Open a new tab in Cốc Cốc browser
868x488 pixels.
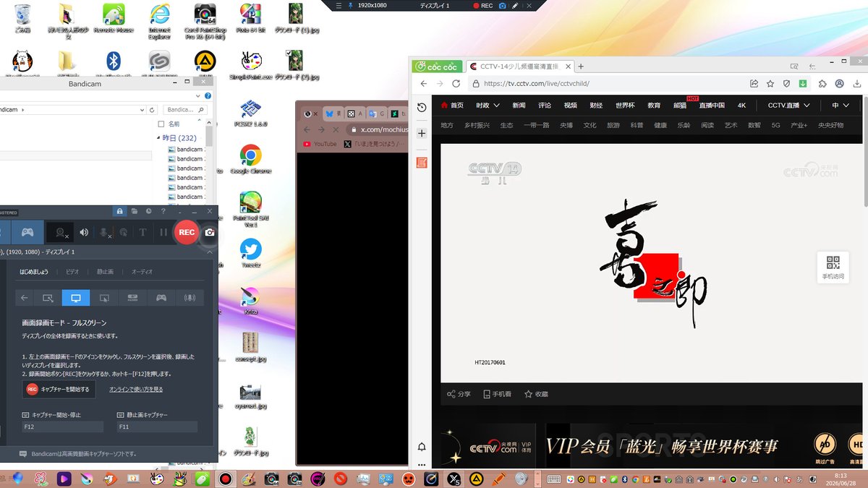(581, 67)
